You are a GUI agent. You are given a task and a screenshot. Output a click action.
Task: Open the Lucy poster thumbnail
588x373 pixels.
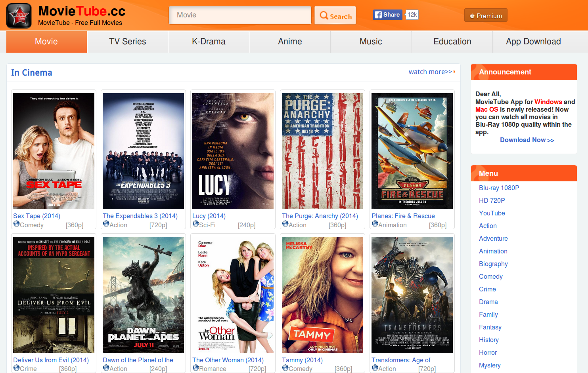coord(233,151)
